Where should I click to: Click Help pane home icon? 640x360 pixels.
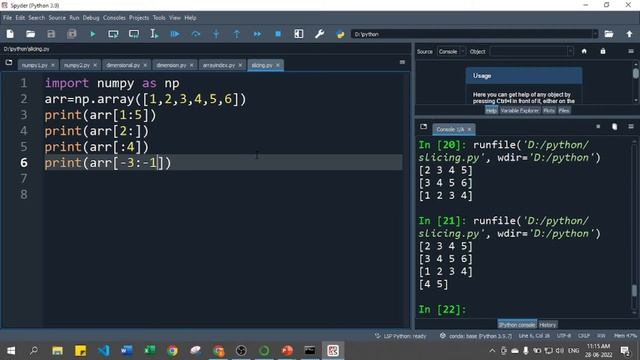pyautogui.click(x=584, y=51)
